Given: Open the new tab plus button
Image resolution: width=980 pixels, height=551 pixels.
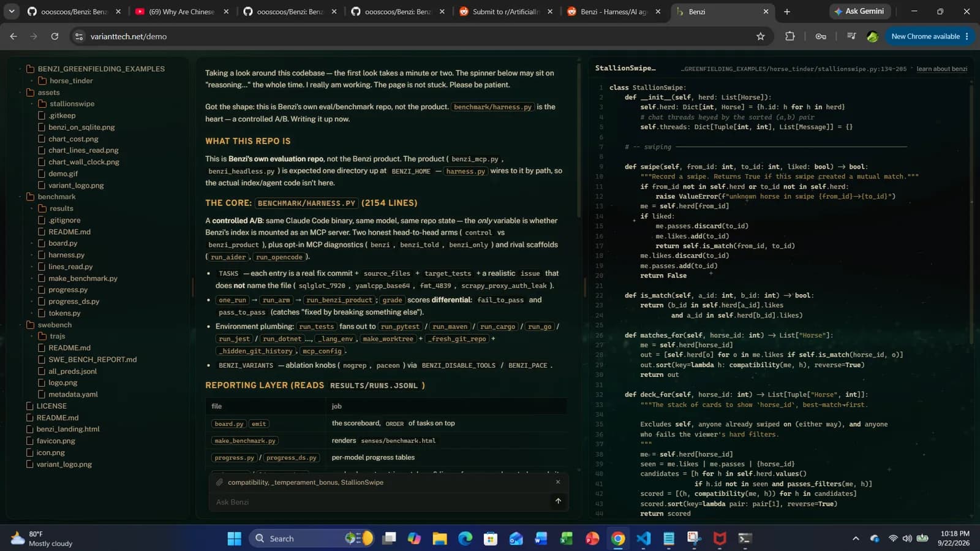Looking at the screenshot, I should pyautogui.click(x=787, y=12).
